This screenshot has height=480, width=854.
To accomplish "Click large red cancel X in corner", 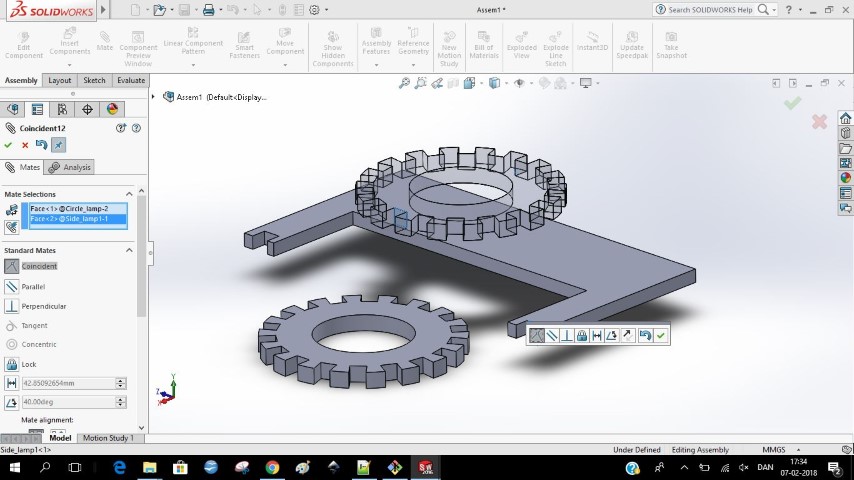I will (x=819, y=121).
